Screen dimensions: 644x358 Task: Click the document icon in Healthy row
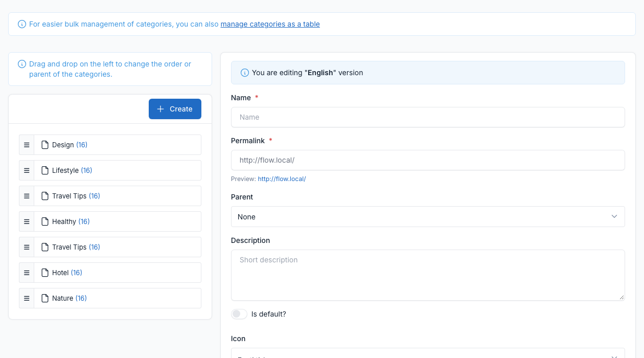(45, 221)
